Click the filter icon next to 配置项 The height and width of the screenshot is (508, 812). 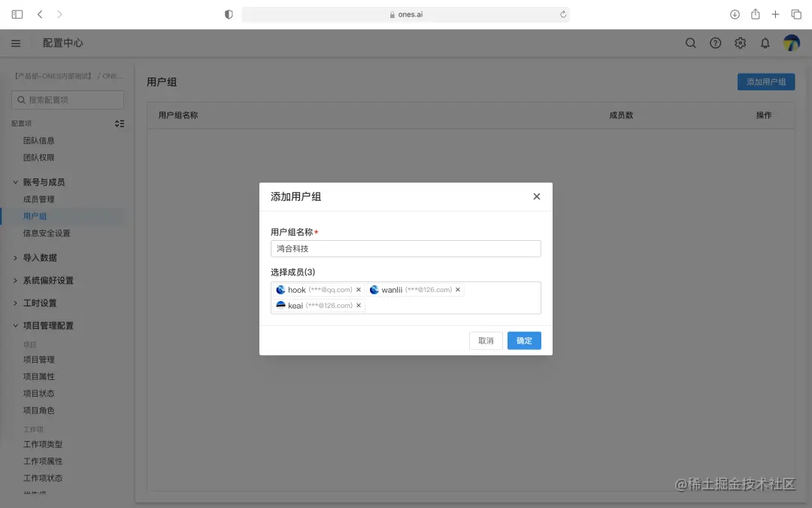coord(119,123)
